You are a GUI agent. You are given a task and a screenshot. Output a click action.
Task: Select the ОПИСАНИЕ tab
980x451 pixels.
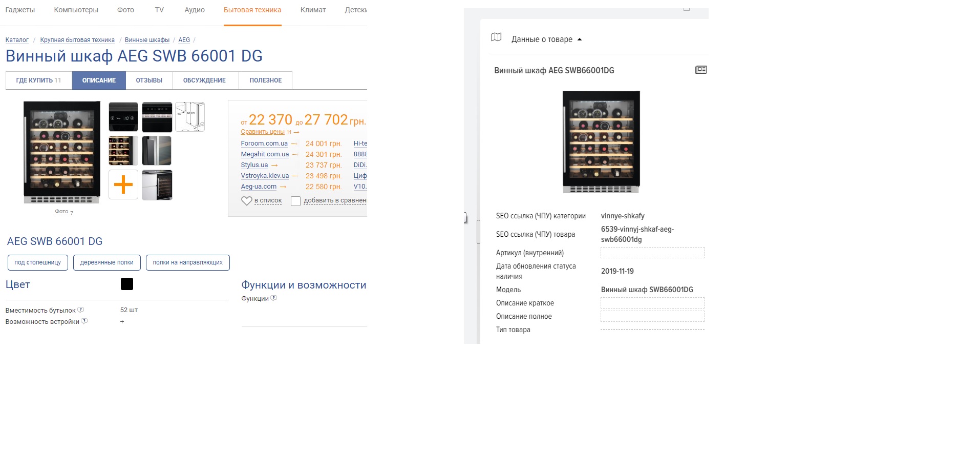coord(99,80)
